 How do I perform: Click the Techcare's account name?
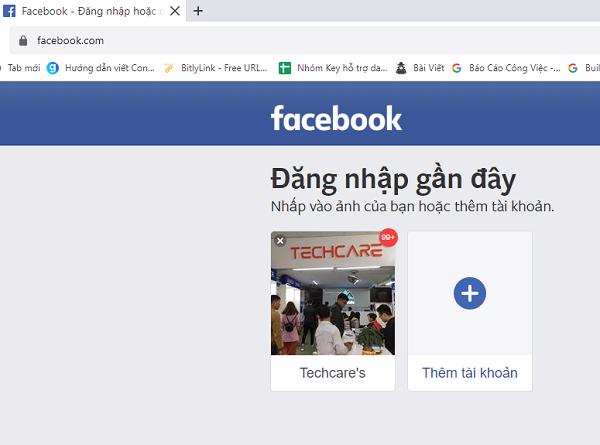(x=333, y=373)
